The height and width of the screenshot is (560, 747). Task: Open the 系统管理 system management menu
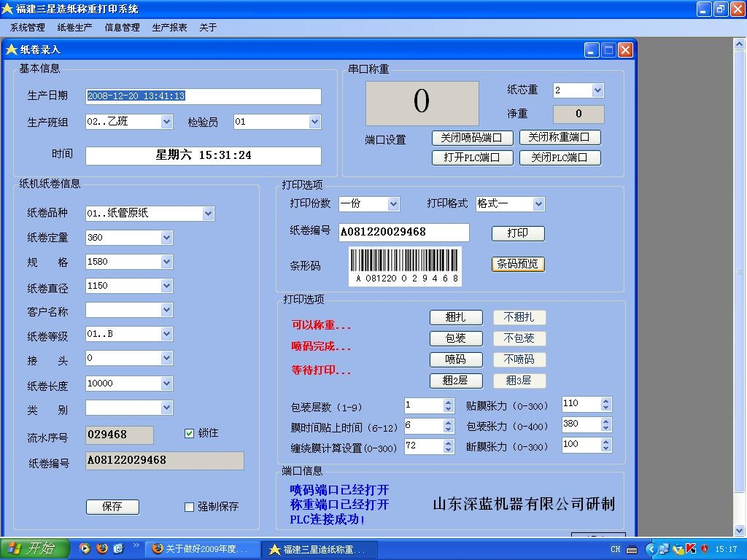(x=26, y=27)
